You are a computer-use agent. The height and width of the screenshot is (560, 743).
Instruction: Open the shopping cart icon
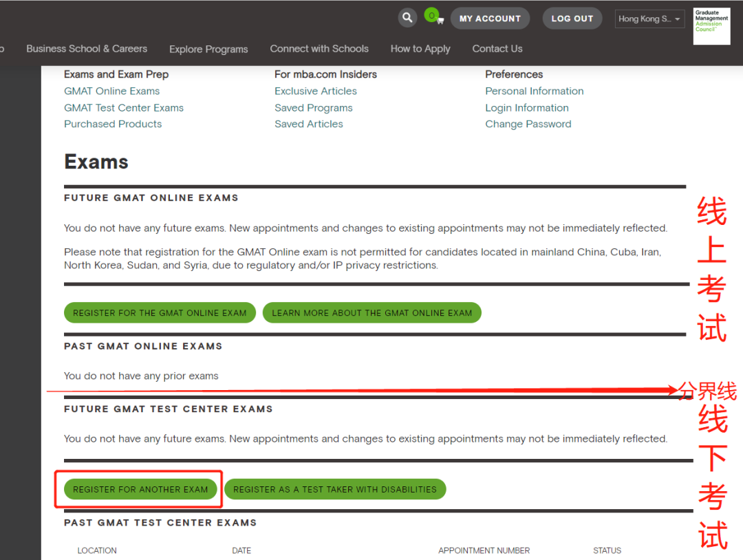pos(434,17)
